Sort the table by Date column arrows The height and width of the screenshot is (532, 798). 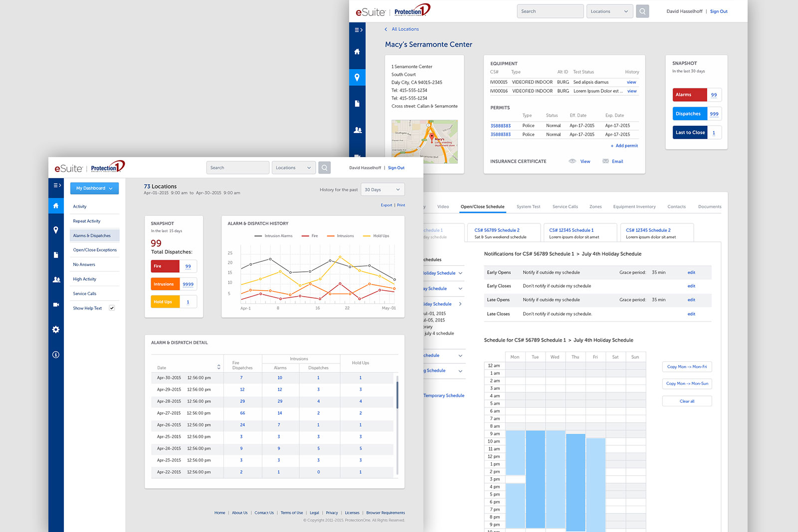[218, 367]
